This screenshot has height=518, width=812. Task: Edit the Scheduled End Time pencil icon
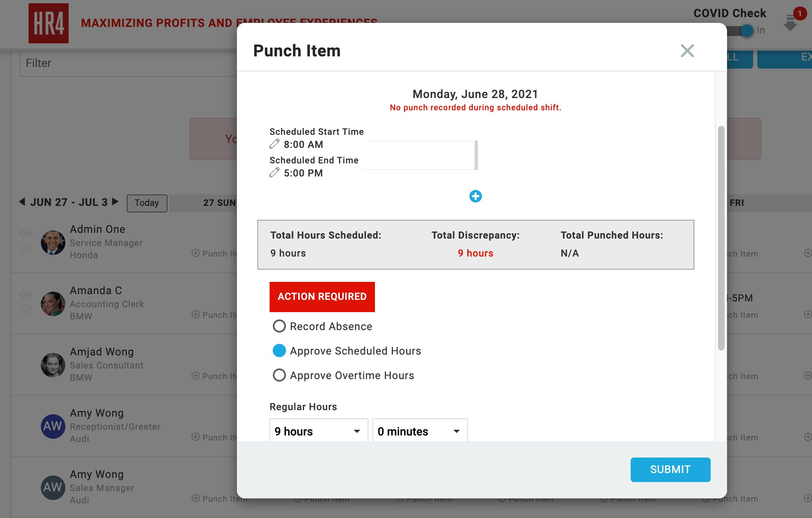pos(274,172)
